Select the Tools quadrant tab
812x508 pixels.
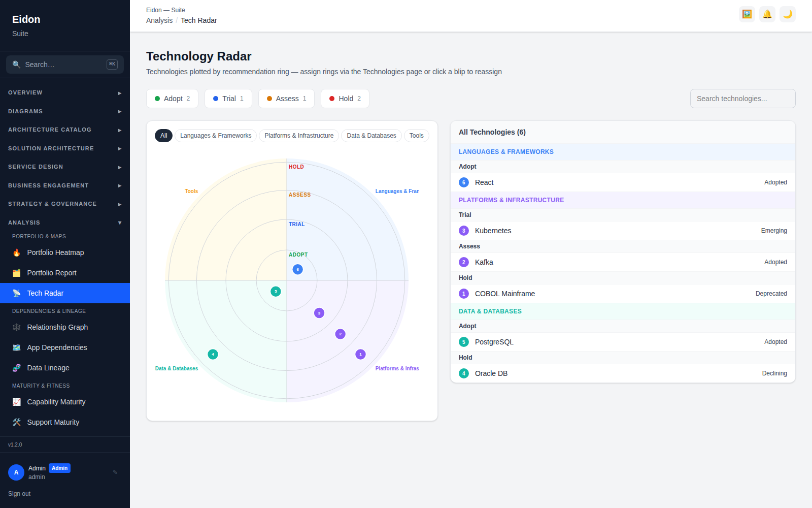point(417,136)
